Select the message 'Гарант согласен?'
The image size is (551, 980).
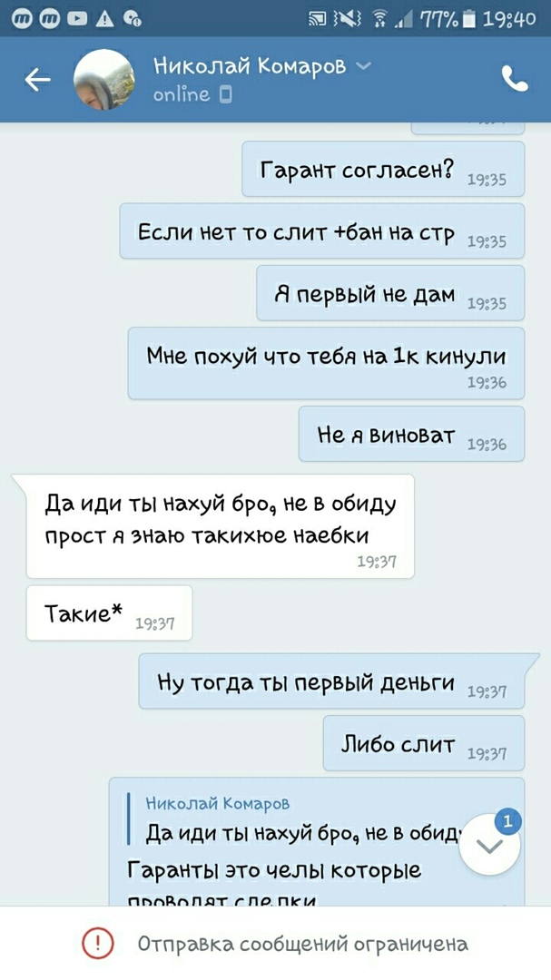click(383, 169)
